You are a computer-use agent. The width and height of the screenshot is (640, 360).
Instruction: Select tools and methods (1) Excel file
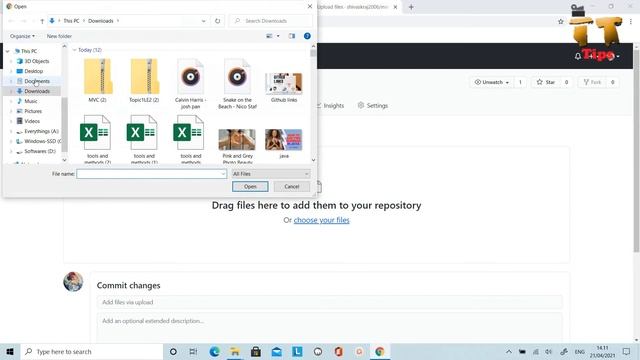144,139
